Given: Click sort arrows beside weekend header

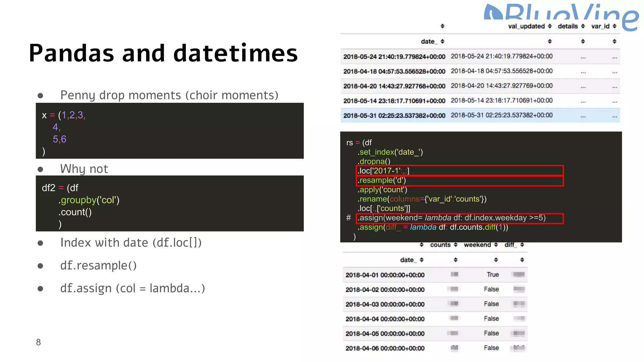Looking at the screenshot, I should (496, 245).
